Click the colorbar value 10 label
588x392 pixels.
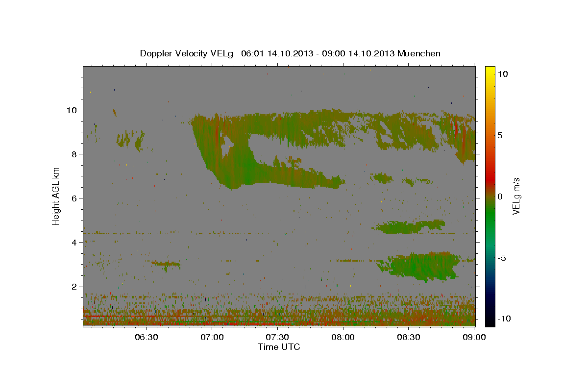[503, 74]
